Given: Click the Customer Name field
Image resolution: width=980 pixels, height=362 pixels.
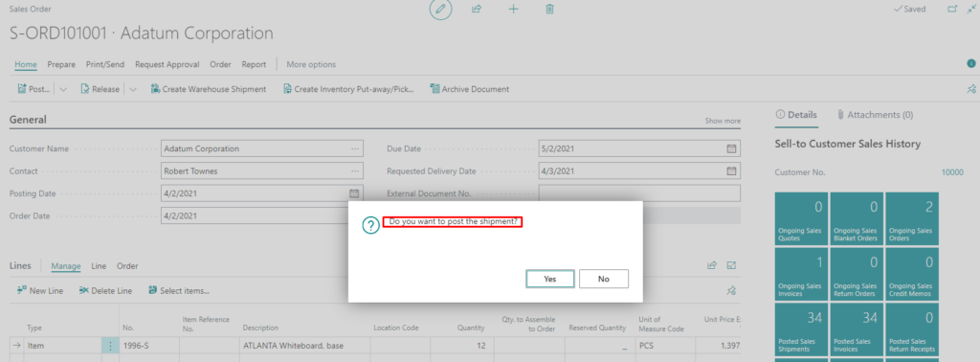Looking at the screenshot, I should click(x=262, y=148).
